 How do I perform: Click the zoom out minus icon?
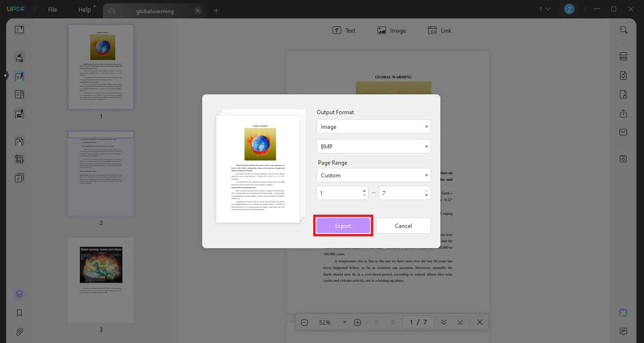click(x=305, y=322)
